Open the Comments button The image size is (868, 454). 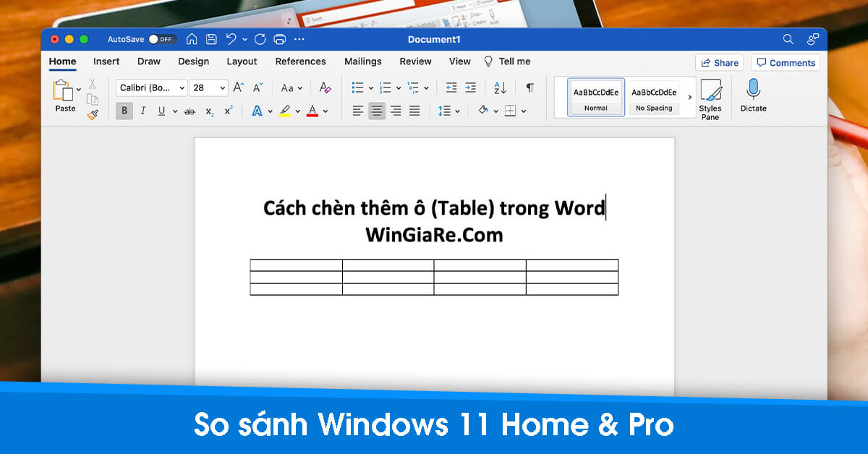(786, 63)
